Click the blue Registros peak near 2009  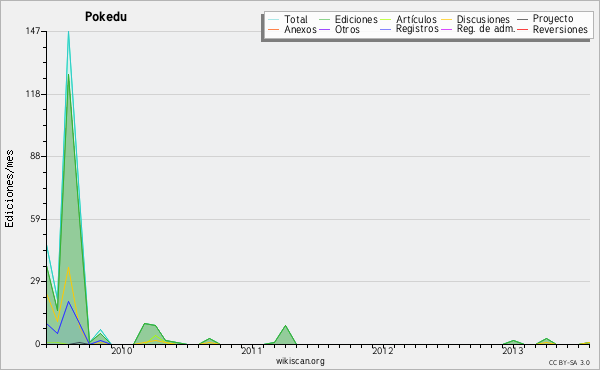(x=68, y=302)
